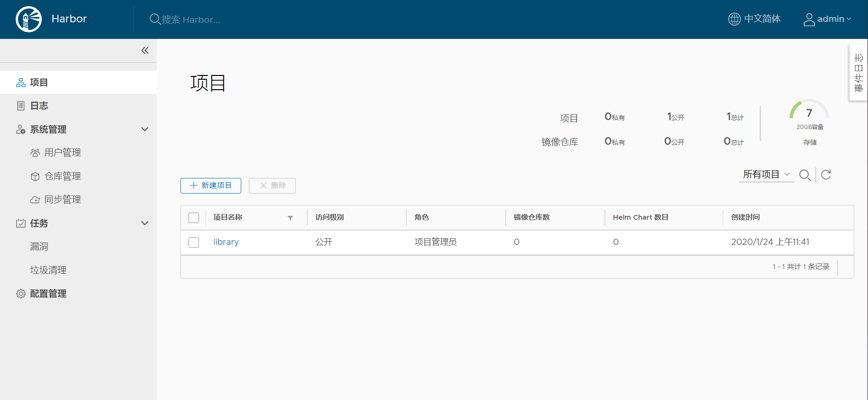868x400 pixels.
Task: Click the 系统管理 administration icon
Action: [x=21, y=130]
